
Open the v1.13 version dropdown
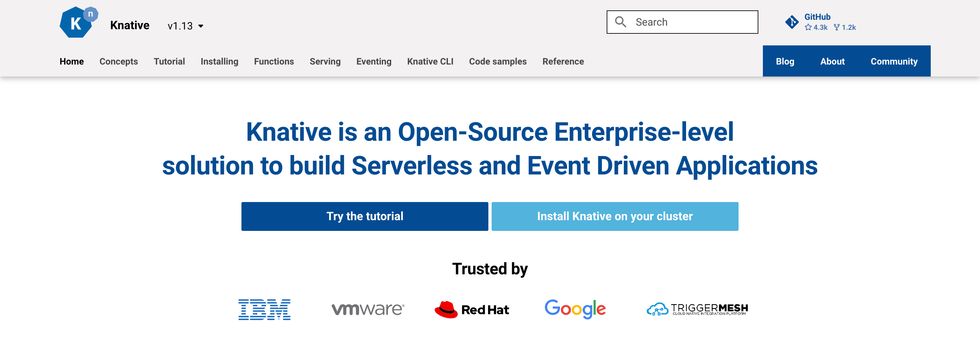coord(186,26)
